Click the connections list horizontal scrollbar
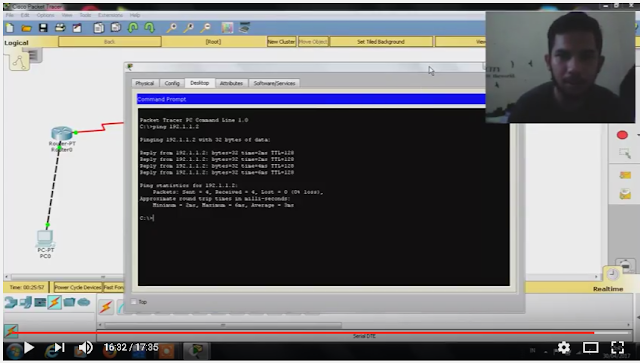640x363 pixels. point(223,325)
